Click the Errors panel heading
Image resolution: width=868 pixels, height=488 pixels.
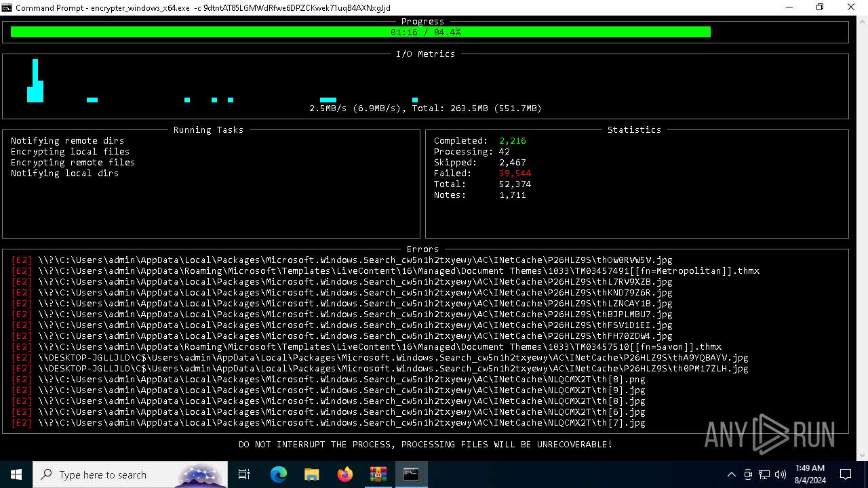coord(423,249)
